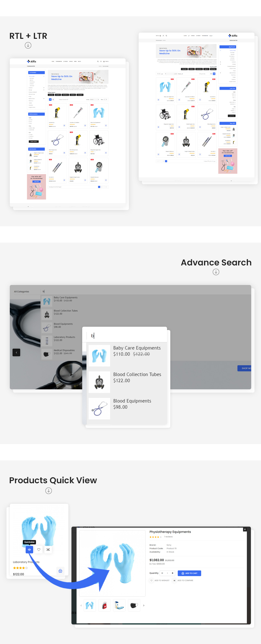Click the Quickview eye icon on product card
The width and height of the screenshot is (261, 644).
click(29, 549)
